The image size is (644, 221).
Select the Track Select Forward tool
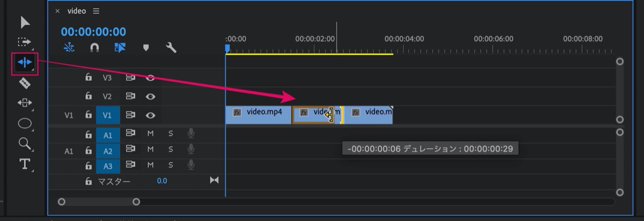pos(25,42)
